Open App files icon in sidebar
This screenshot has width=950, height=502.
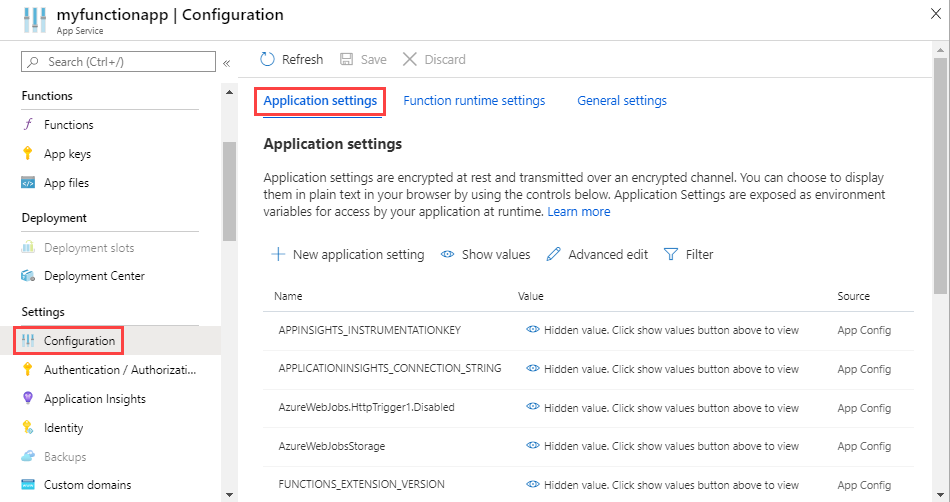click(x=28, y=183)
